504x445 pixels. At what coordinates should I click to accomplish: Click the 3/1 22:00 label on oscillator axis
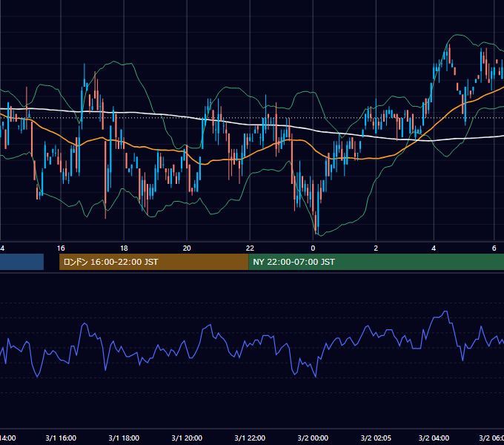250,438
